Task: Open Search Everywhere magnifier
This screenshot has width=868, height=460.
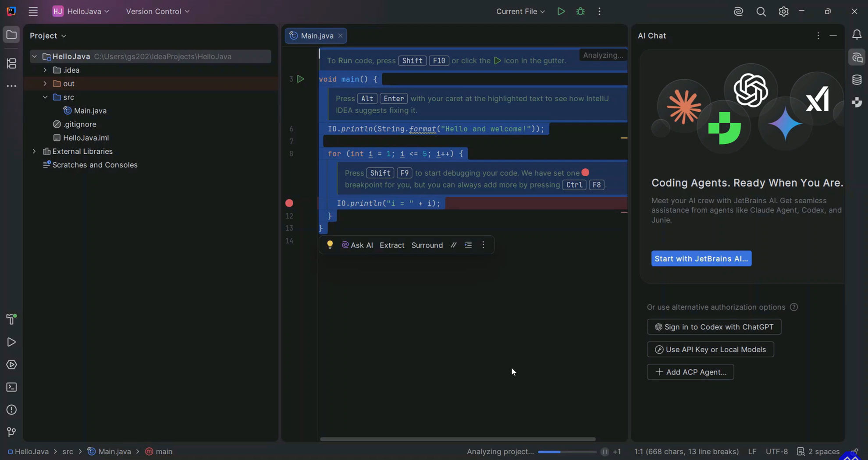Action: click(x=761, y=12)
